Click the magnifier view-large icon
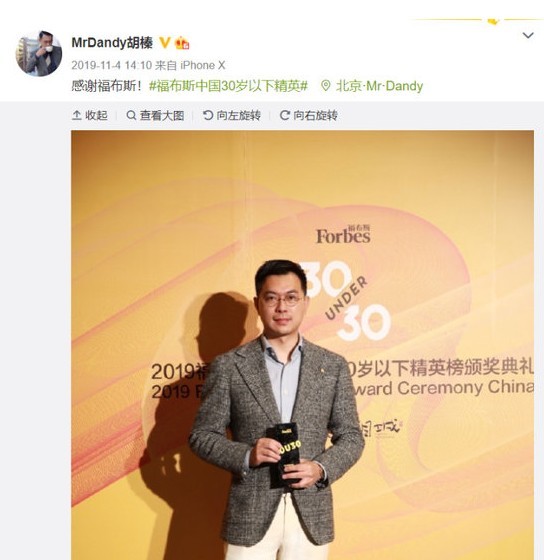 [131, 115]
